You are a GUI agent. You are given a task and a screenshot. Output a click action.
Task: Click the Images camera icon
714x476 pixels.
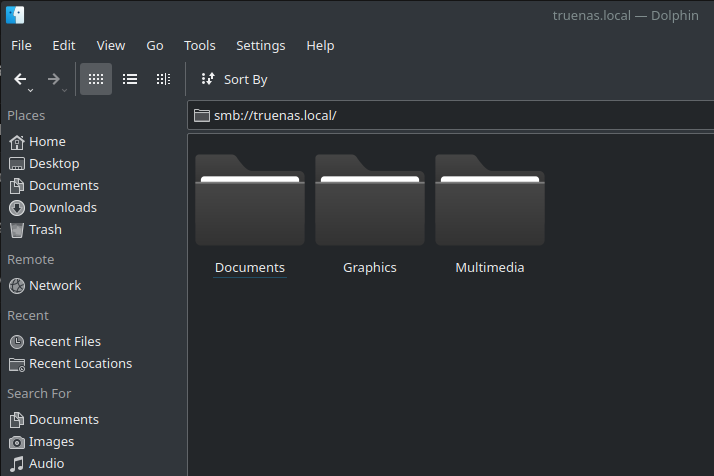click(17, 442)
